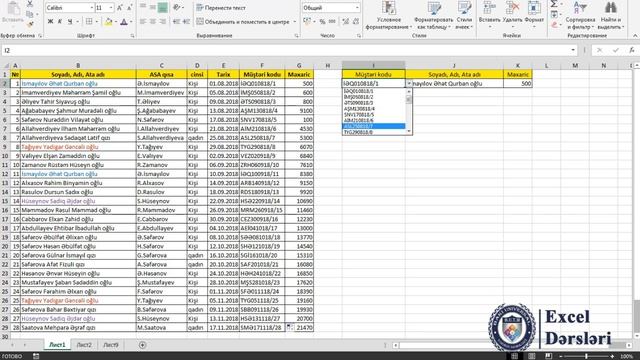The width and height of the screenshot is (640, 360).
Task: Select column I header
Action: tap(373, 65)
